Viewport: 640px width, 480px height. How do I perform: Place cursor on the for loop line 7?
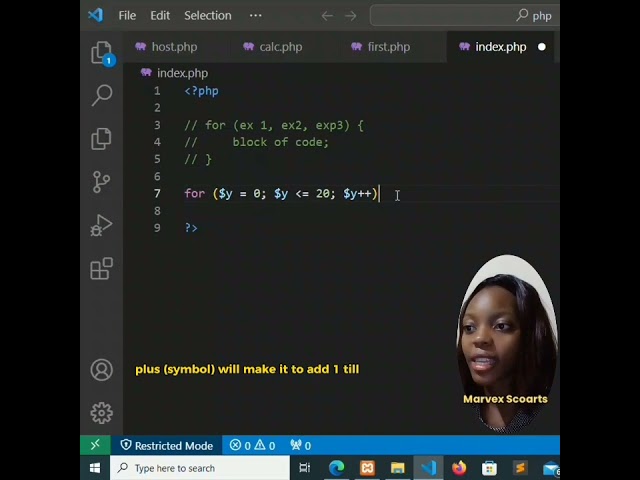(281, 193)
